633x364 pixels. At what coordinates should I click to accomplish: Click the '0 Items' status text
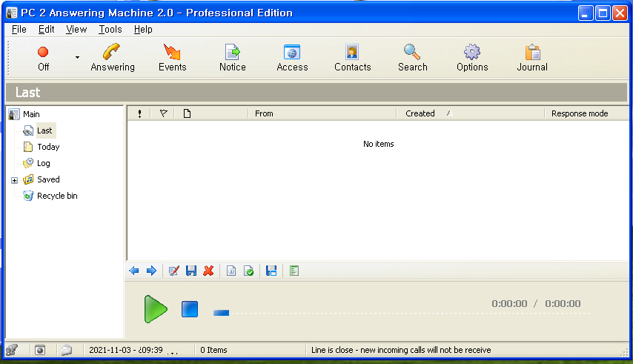(x=213, y=350)
